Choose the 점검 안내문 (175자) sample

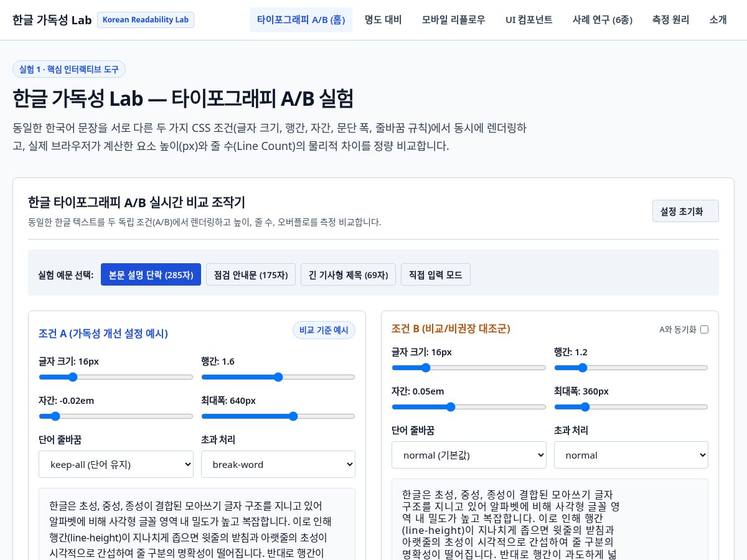(251, 274)
